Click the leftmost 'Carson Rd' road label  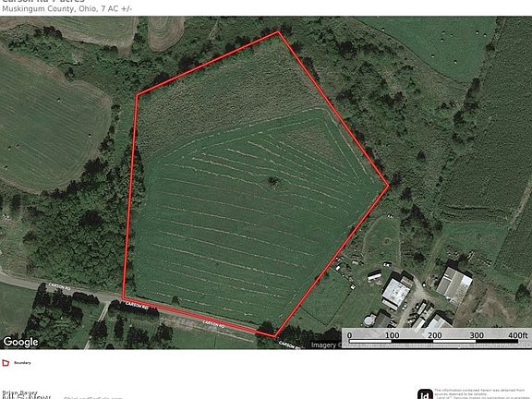point(59,286)
